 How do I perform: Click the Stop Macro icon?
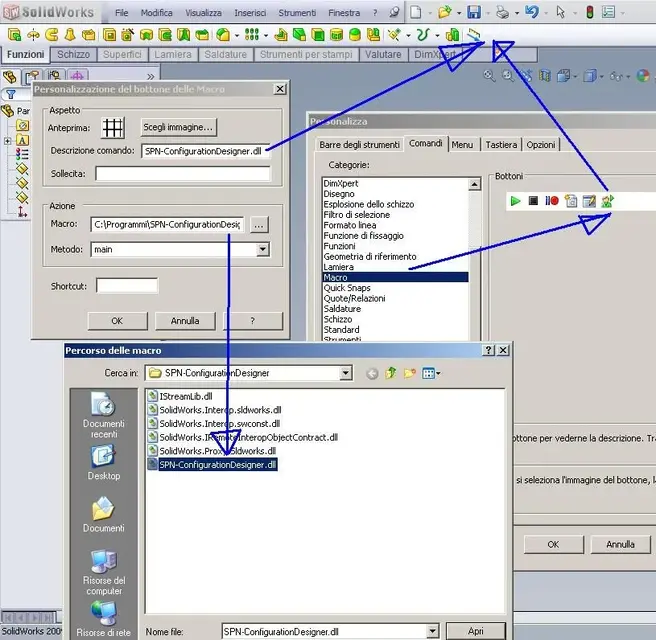coord(533,201)
